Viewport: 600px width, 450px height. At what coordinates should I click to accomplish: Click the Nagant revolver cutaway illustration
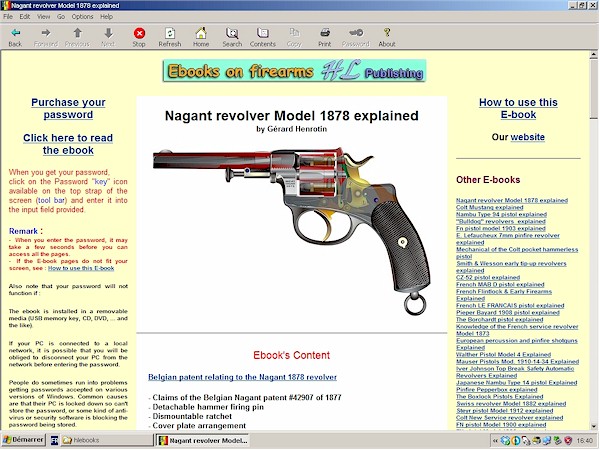[x=292, y=230]
